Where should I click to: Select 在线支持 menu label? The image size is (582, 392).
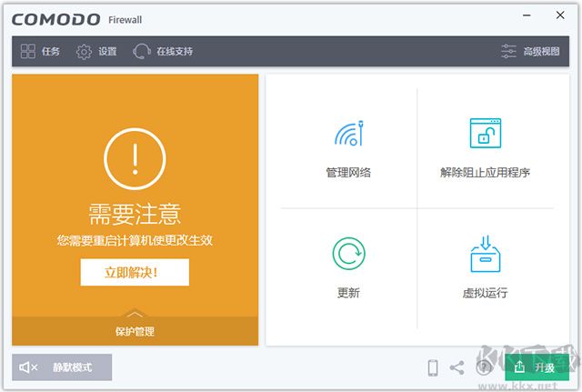click(x=175, y=51)
